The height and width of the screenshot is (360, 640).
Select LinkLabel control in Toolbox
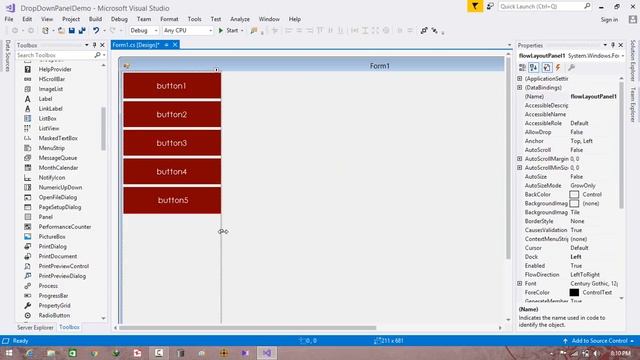pos(50,109)
